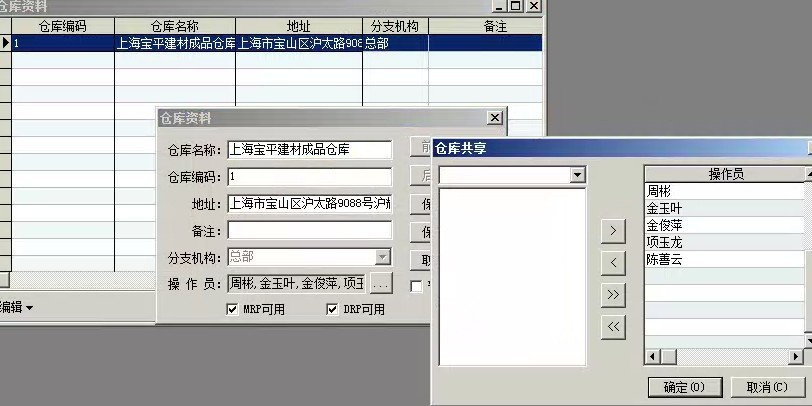Viewport: 812px width, 406px height.
Task: Open the 编辑 dropdown menu
Action: (x=17, y=306)
